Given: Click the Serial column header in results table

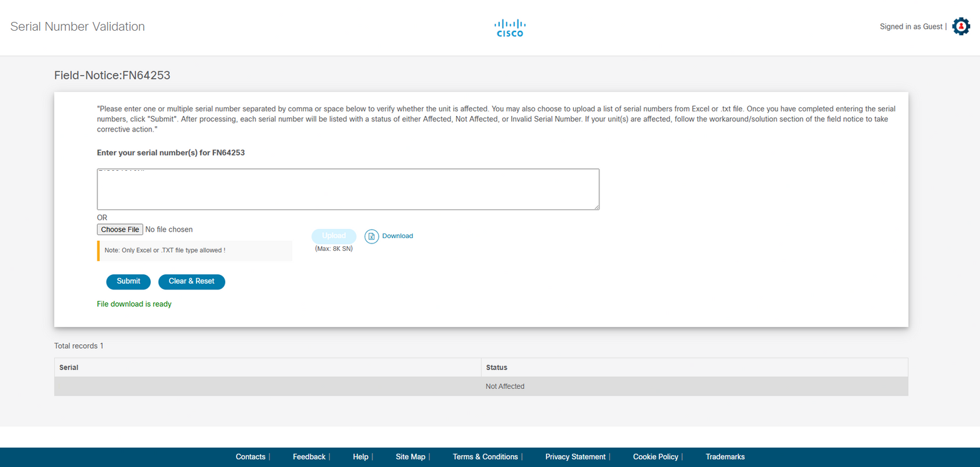Looking at the screenshot, I should click(67, 367).
